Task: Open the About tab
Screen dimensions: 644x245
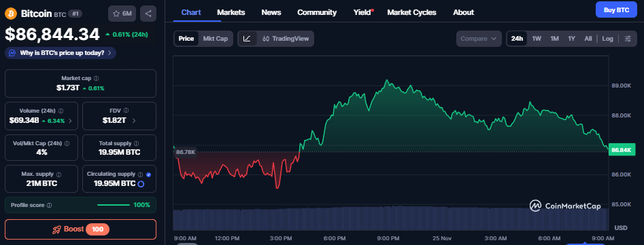Action: pyautogui.click(x=463, y=12)
